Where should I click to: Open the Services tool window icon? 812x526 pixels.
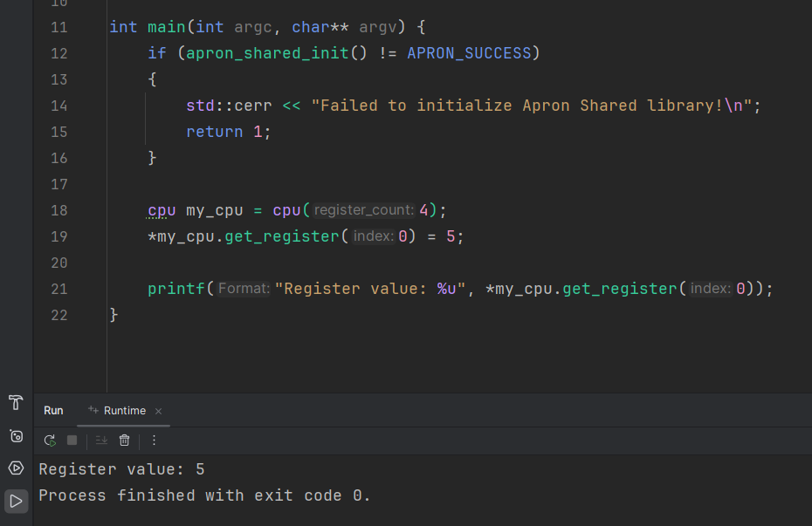coord(16,468)
